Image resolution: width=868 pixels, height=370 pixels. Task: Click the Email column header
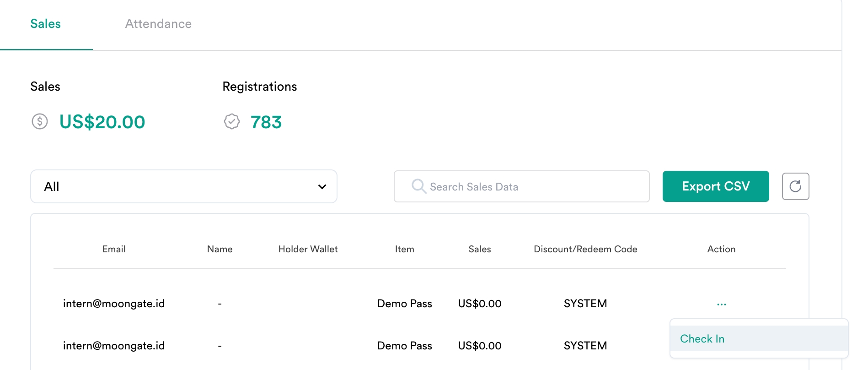point(114,249)
